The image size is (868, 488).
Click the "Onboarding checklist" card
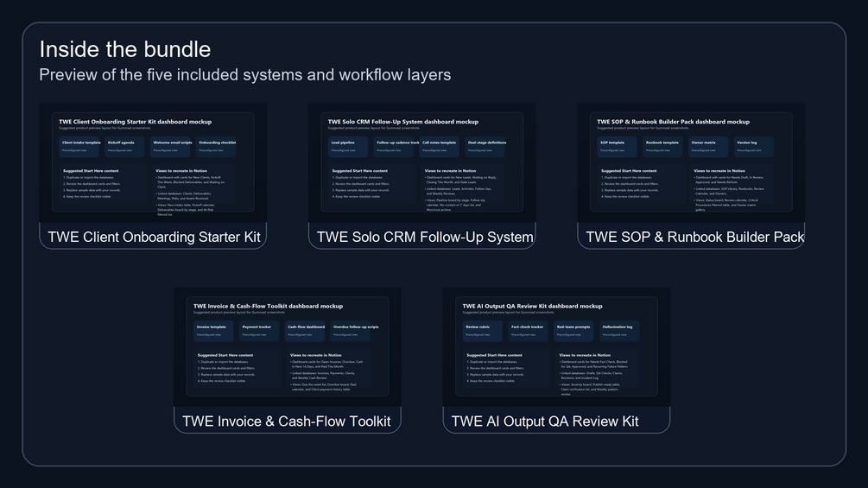(x=216, y=147)
